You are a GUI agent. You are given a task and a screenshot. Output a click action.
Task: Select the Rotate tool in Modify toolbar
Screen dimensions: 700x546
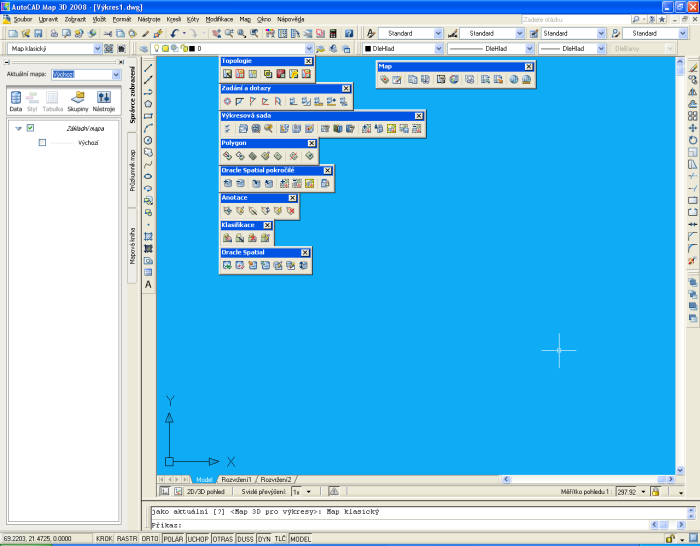click(x=692, y=140)
